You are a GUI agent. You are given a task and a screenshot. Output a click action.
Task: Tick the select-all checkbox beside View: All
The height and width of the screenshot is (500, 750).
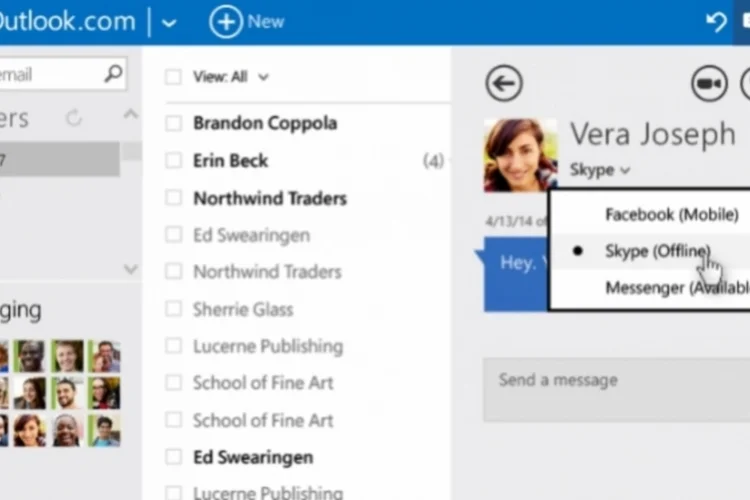[173, 77]
